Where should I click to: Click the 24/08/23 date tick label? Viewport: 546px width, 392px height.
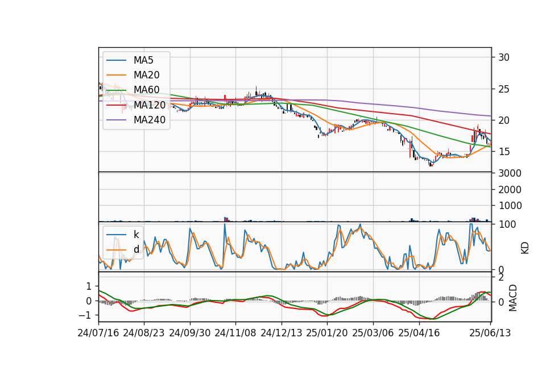(x=144, y=333)
